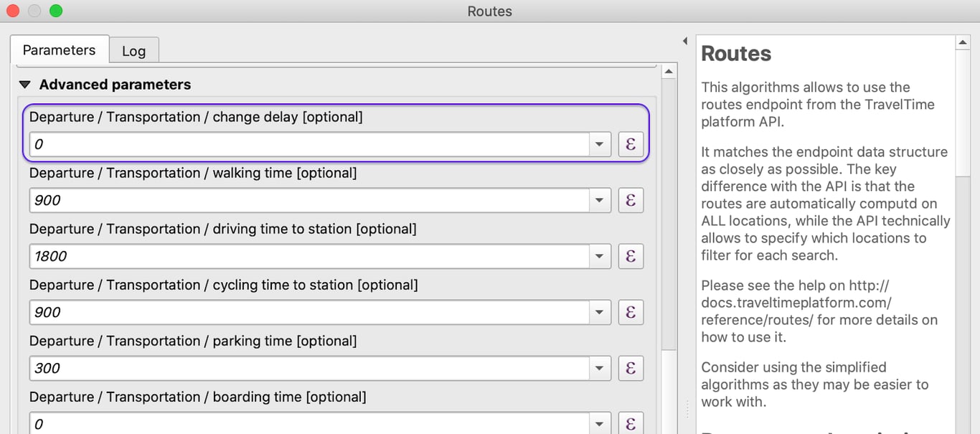Collapse the help panel with arrow

tap(684, 42)
